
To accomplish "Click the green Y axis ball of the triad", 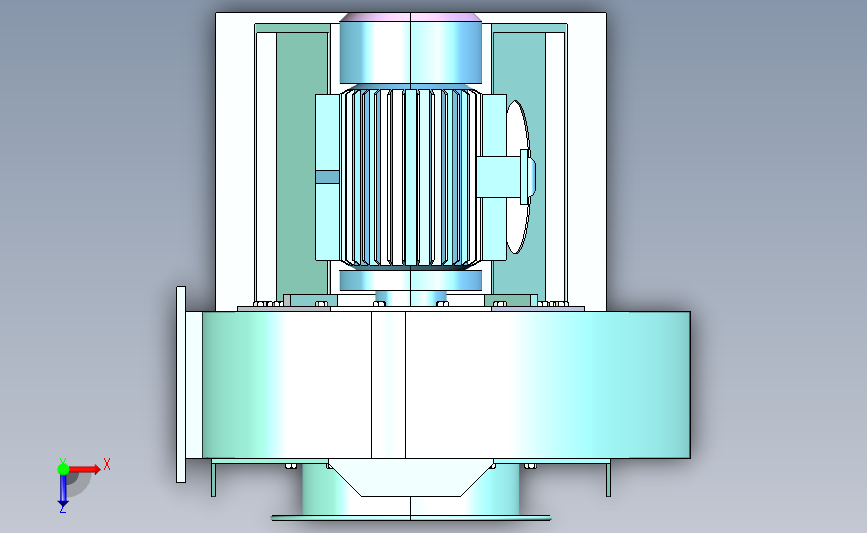I will (63, 469).
